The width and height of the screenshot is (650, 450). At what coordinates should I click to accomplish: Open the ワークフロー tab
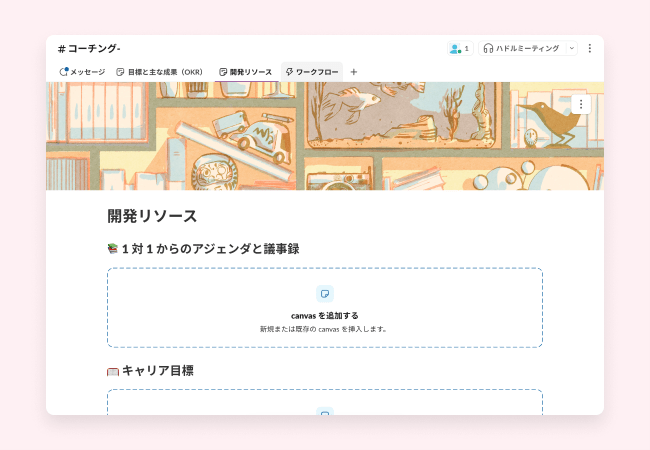coord(312,72)
